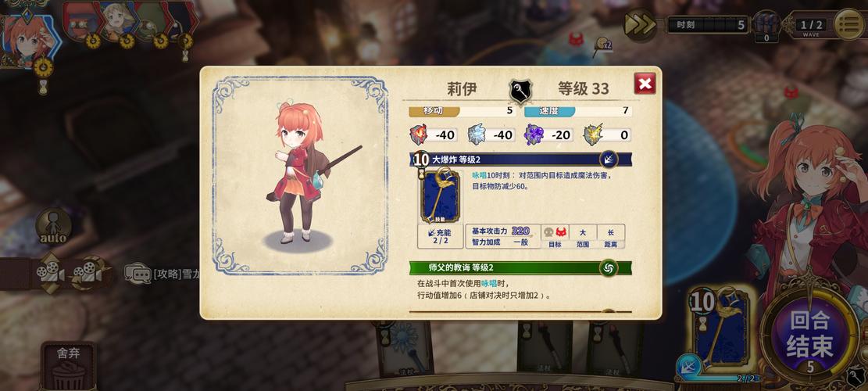Select the lightning resistance shield icon

pos(592,135)
